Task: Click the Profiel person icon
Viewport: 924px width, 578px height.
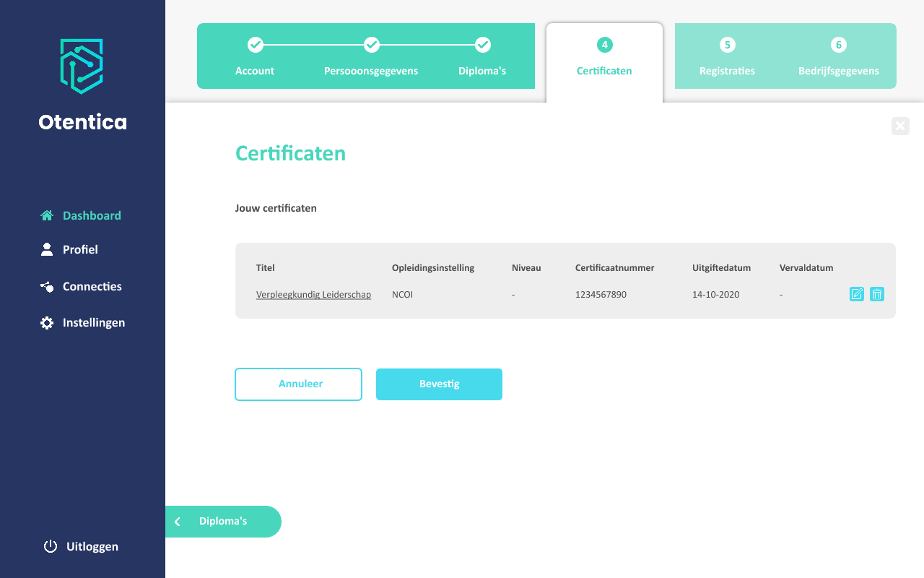Action: coord(47,249)
